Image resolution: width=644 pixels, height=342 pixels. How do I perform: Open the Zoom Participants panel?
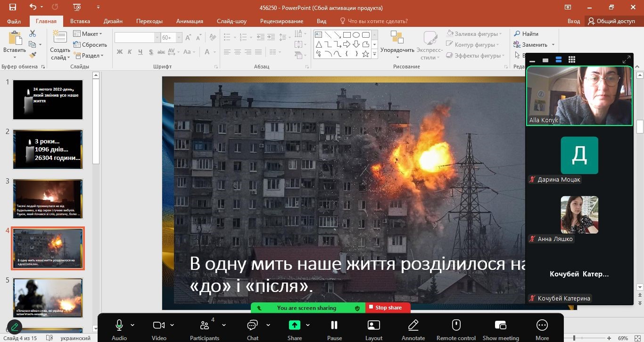[205, 329]
